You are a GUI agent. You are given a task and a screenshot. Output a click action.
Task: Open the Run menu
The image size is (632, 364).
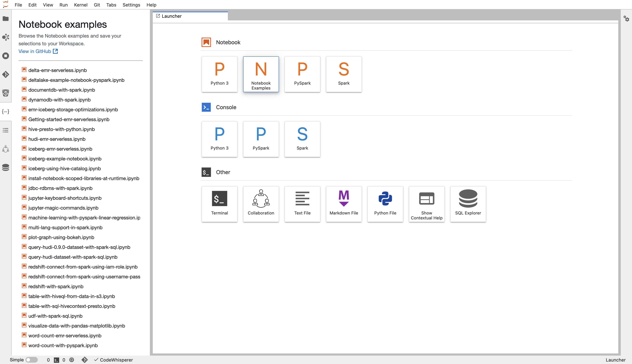pos(64,5)
